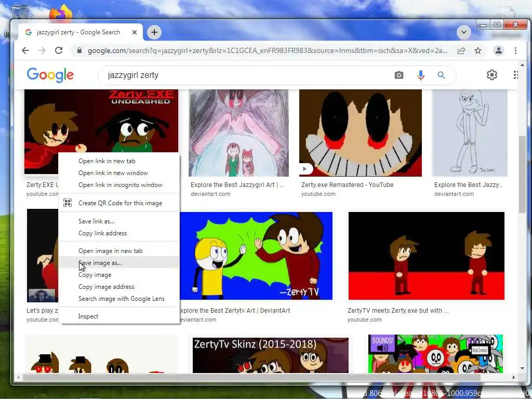Choose Inspect from context menu
This screenshot has height=399, width=532.
(119, 316)
